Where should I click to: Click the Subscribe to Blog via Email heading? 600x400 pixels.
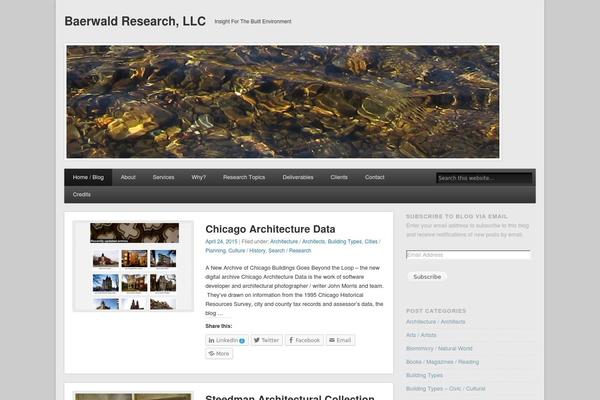[457, 216]
